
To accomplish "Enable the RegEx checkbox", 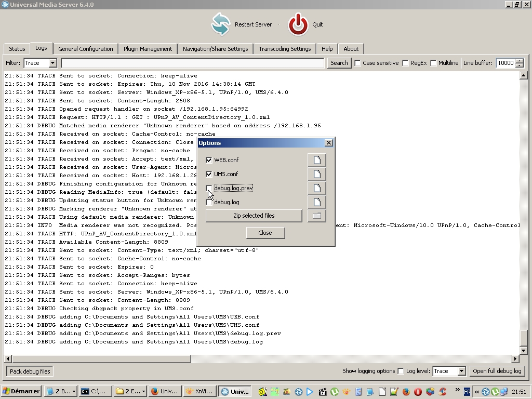I will tap(405, 63).
